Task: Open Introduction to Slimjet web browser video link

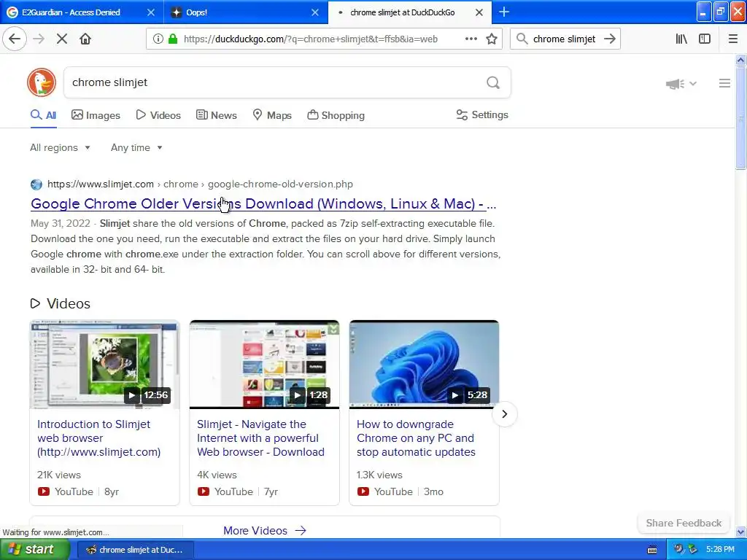Action: (98, 438)
